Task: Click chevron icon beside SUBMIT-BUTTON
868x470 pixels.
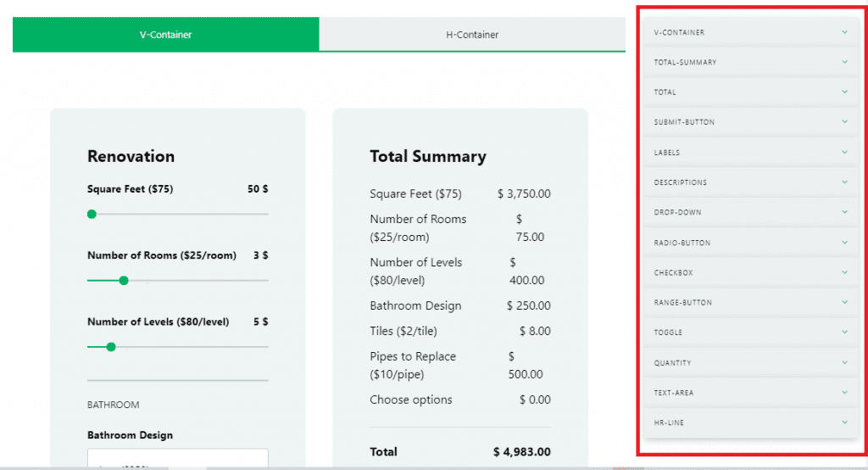Action: [x=844, y=121]
